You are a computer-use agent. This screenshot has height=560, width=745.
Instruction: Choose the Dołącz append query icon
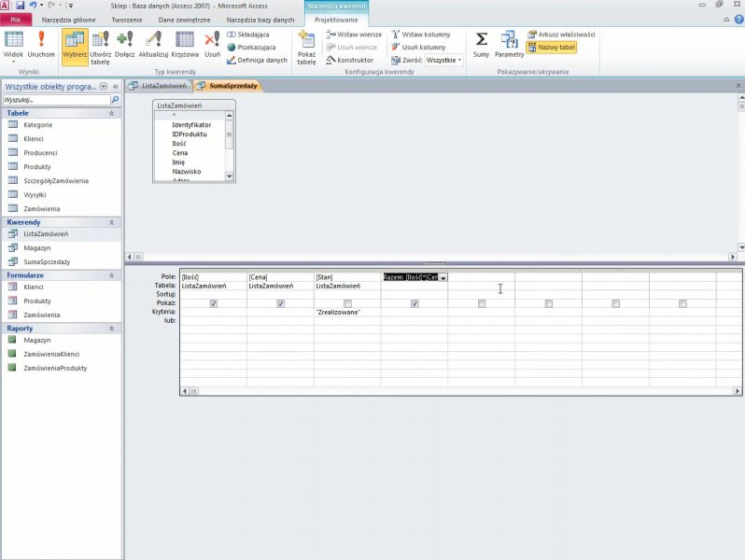point(125,43)
